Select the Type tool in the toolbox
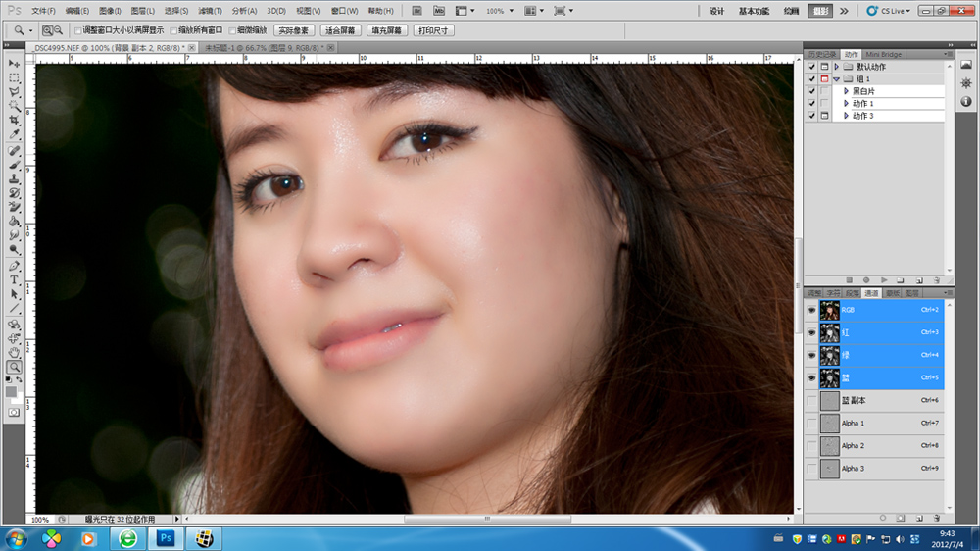980x551 pixels. point(14,280)
